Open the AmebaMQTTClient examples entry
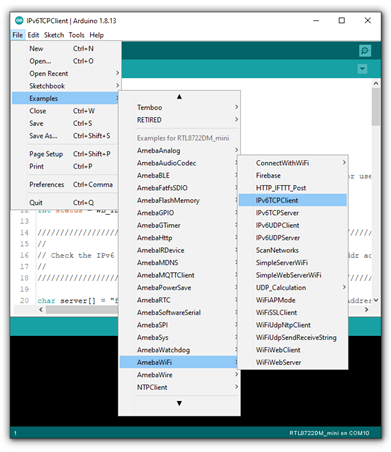The height and width of the screenshot is (452, 391). pos(179,275)
